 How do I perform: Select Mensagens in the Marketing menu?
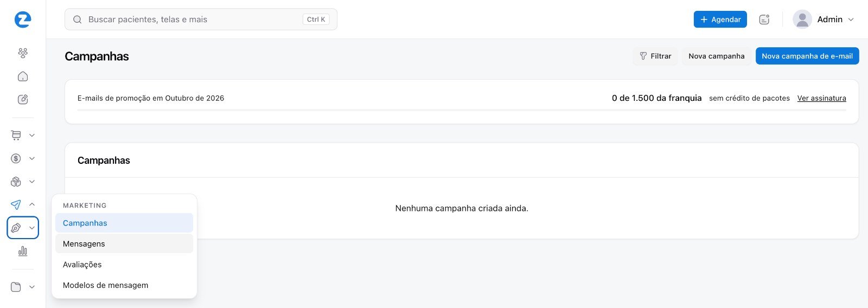(124, 243)
